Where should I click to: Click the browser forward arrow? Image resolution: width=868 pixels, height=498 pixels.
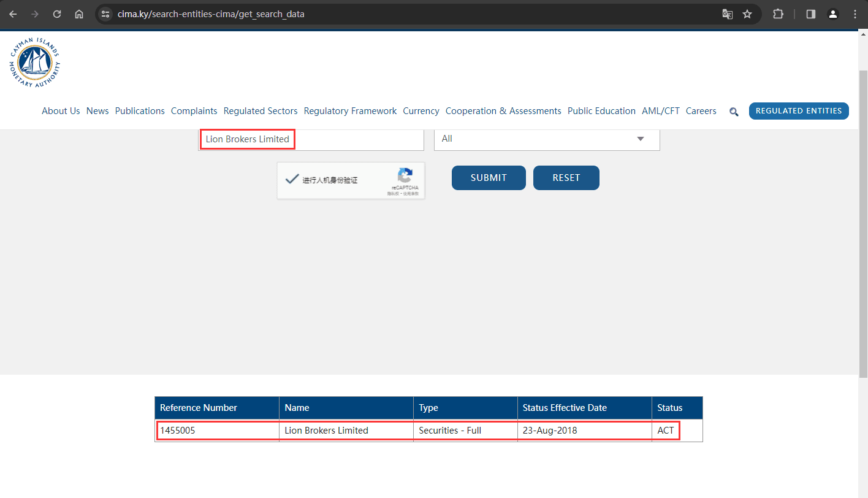point(35,14)
